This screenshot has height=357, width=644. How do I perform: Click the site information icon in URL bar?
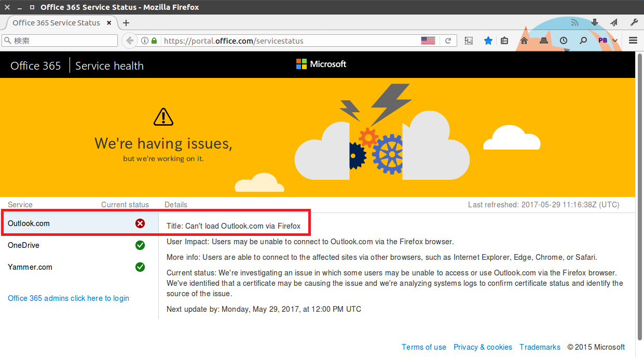click(x=145, y=41)
